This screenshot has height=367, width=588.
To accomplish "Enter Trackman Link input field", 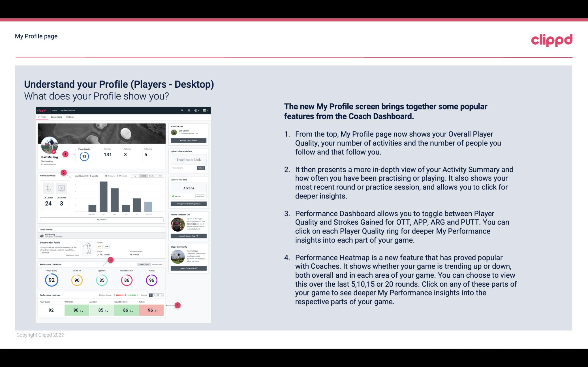I will click(x=183, y=168).
